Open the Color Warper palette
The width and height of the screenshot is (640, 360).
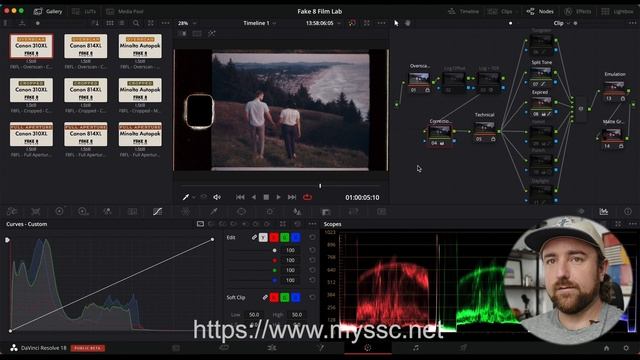(x=185, y=211)
